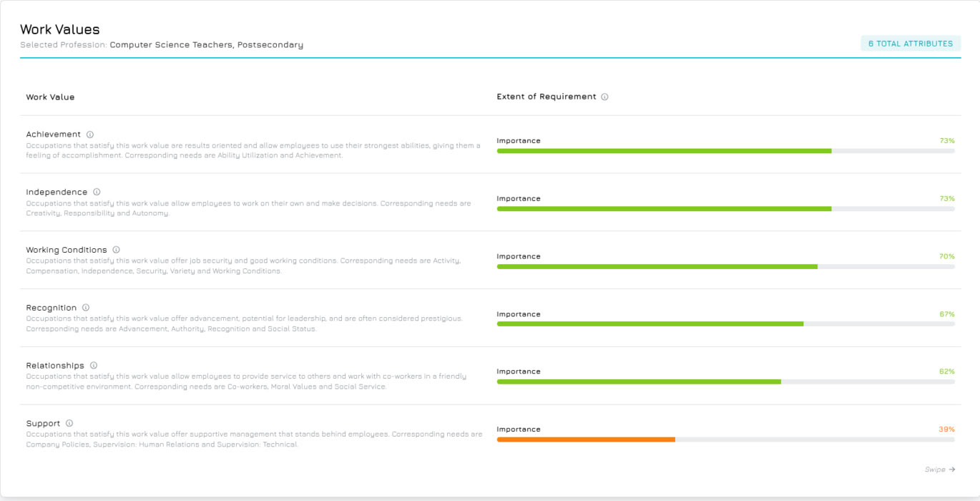The width and height of the screenshot is (980, 501).
Task: Click info icon next to Support
Action: 69,424
